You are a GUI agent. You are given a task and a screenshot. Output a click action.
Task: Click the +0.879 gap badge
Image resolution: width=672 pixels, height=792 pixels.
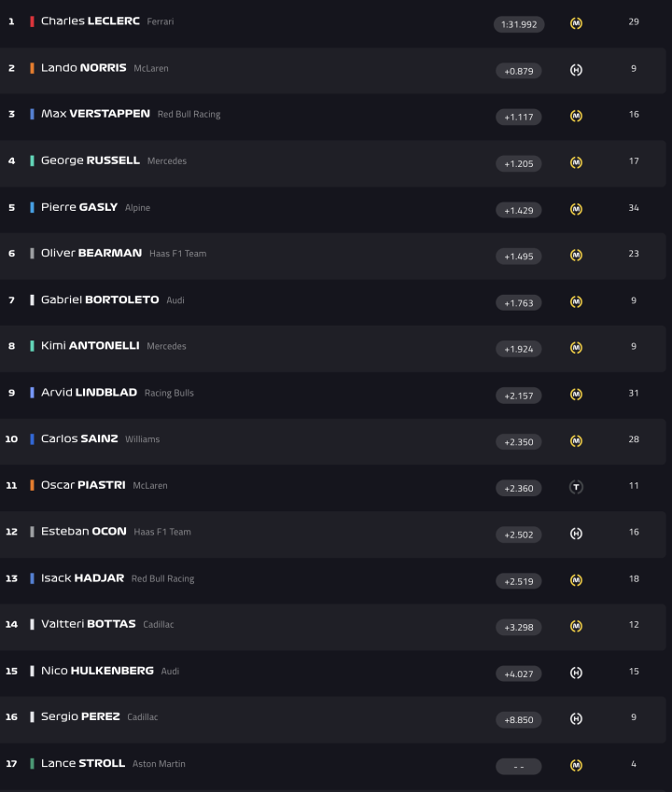click(519, 71)
